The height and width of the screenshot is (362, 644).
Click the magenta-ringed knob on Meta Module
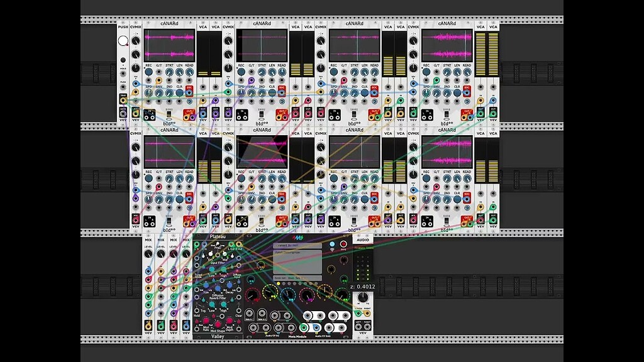click(307, 295)
